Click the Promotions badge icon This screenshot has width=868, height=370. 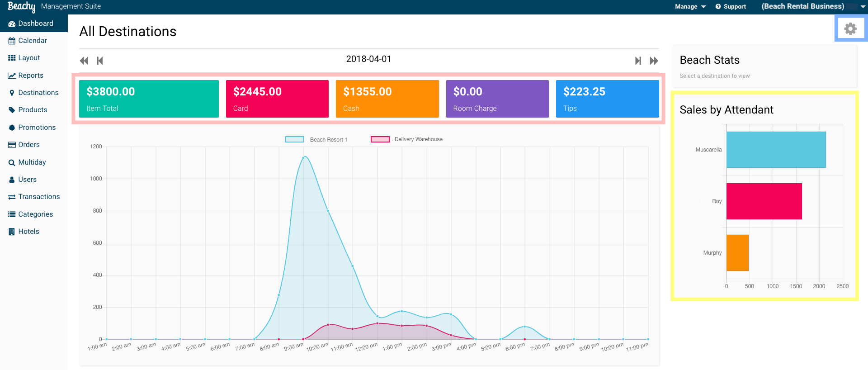(x=12, y=128)
